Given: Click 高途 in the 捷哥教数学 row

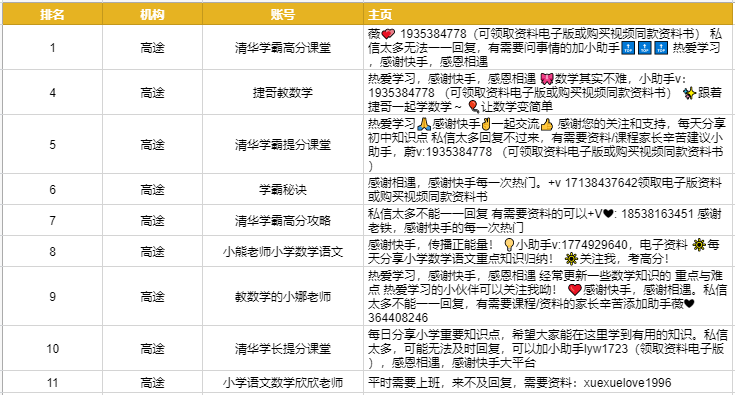Looking at the screenshot, I should click(152, 92).
